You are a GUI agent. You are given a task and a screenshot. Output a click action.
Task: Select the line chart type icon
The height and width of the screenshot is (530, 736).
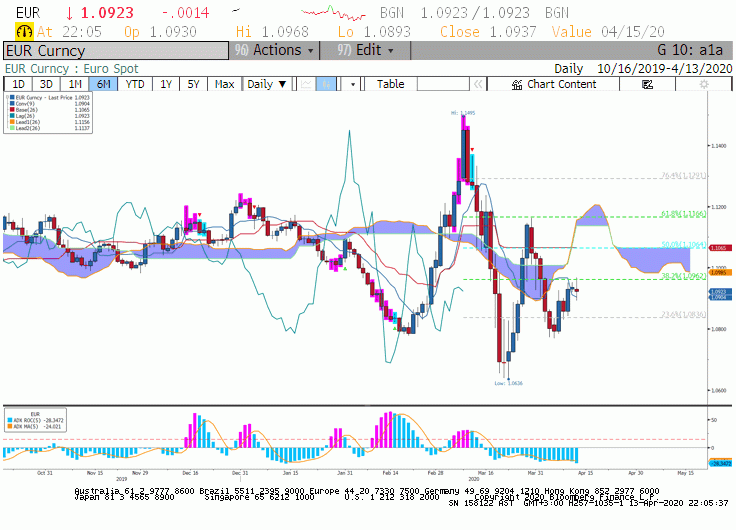306,84
